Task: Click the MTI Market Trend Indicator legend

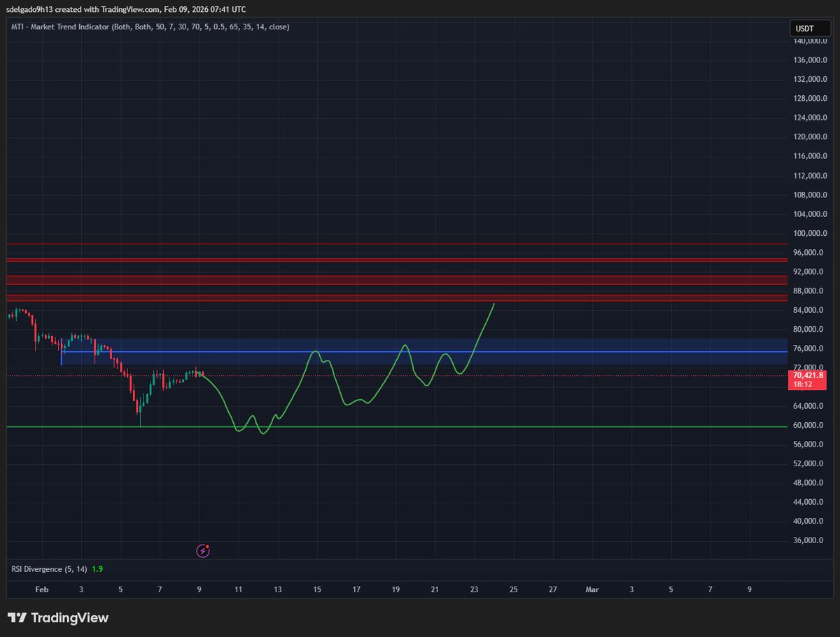Action: click(150, 27)
